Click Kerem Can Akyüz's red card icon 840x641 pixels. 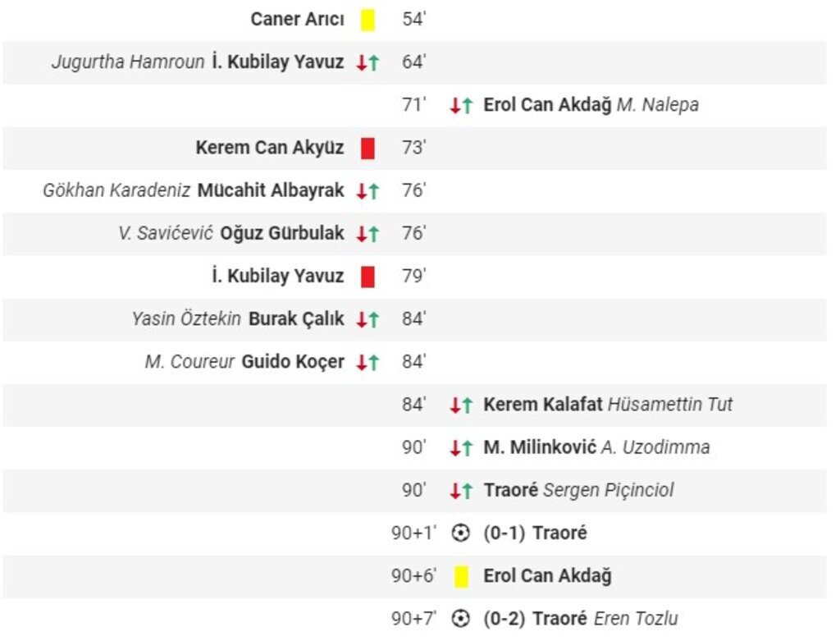(x=367, y=149)
